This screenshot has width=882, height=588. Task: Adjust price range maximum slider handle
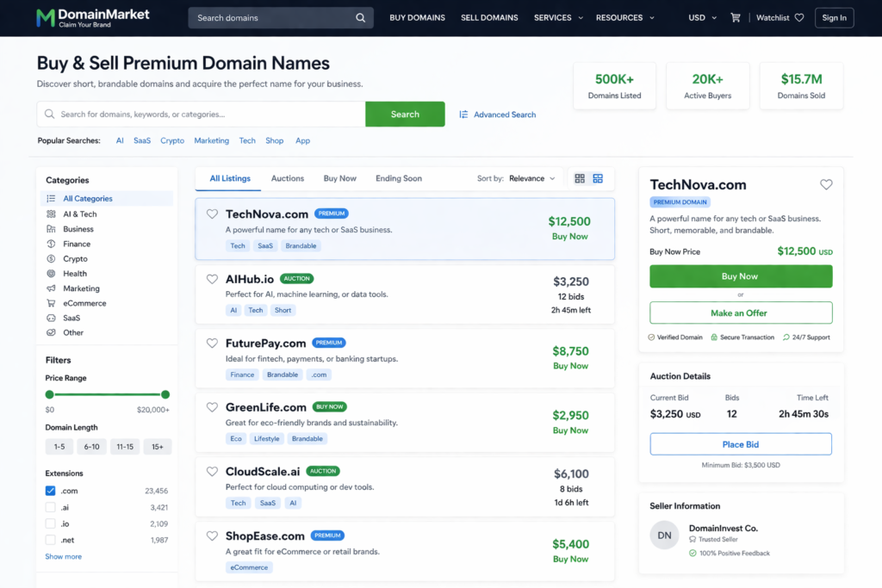tap(165, 394)
